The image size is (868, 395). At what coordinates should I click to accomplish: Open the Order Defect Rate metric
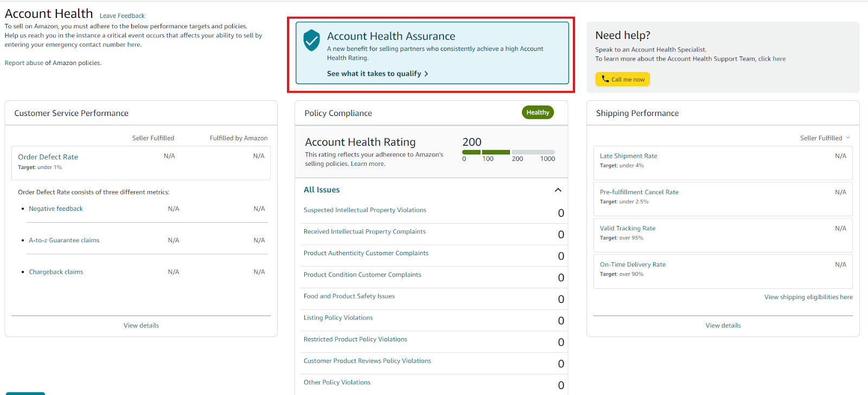[x=48, y=157]
